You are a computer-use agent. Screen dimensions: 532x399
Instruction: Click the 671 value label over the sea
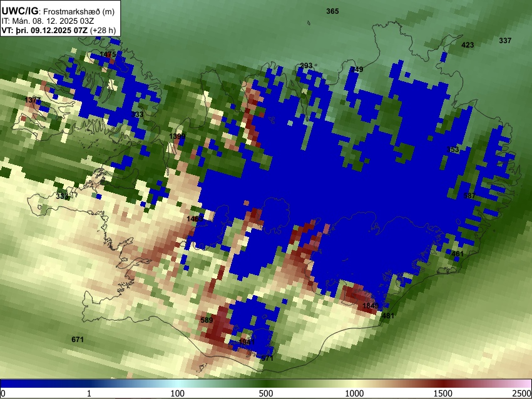point(78,340)
